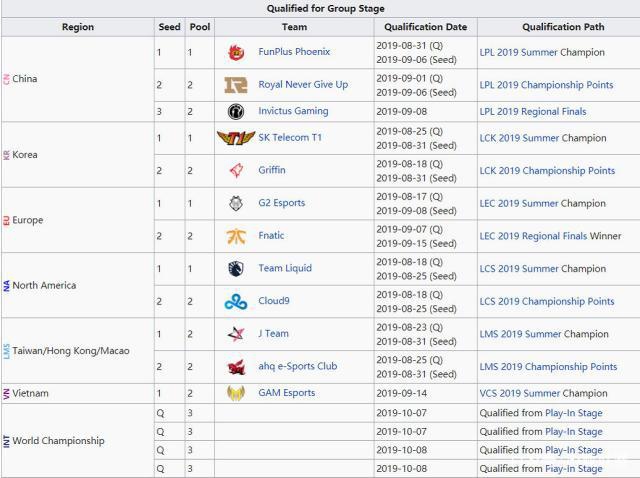This screenshot has width=640, height=478.
Task: Click the Royal Never Give Up logo
Action: [x=236, y=85]
